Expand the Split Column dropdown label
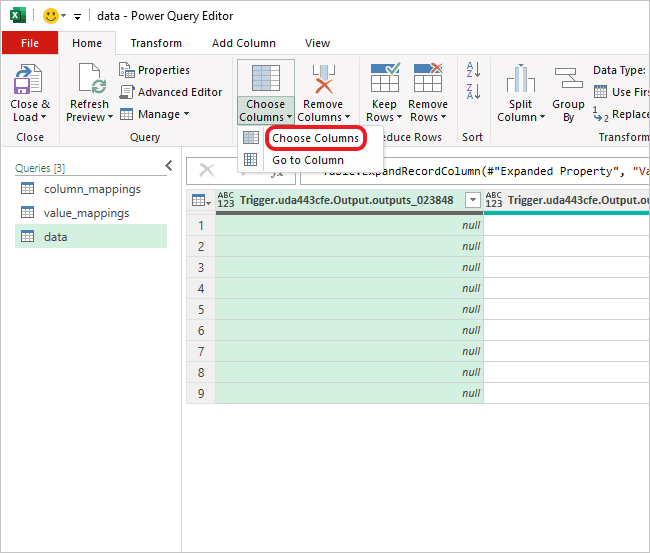Image resolution: width=650 pixels, height=553 pixels. click(x=521, y=111)
